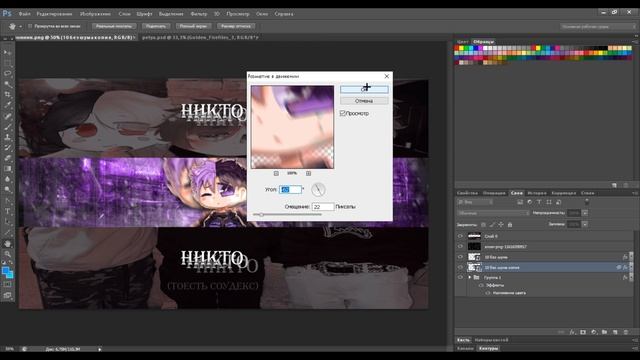Filter layers by type layers (T icon)
This screenshot has height=360, width=640.
pyautogui.click(x=539, y=202)
